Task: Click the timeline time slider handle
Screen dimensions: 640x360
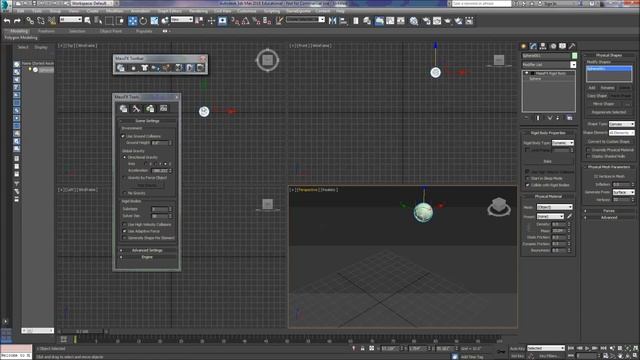Action: coord(82,331)
